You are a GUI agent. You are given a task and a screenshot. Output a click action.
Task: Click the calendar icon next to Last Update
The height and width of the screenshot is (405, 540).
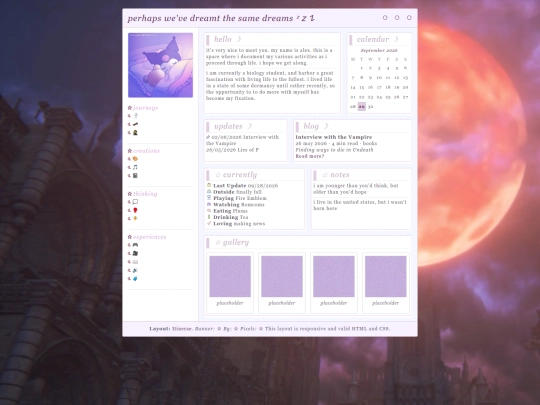[x=209, y=185]
